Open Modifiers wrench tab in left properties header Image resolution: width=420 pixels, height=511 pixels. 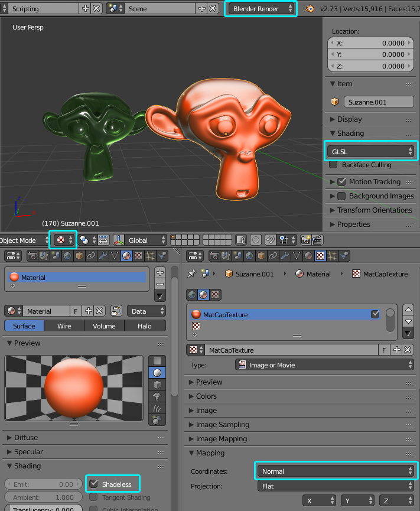[x=103, y=256]
